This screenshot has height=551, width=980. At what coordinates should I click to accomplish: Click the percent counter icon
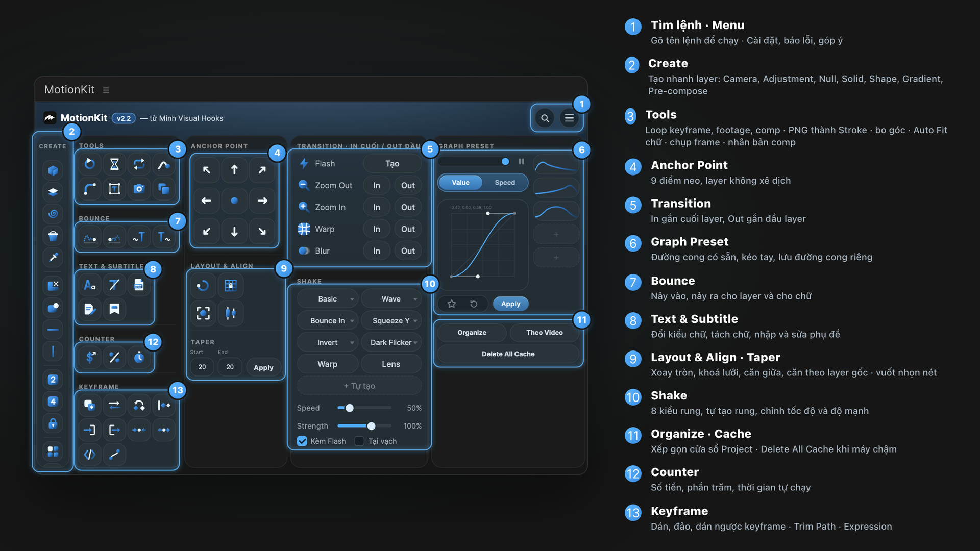click(x=114, y=357)
